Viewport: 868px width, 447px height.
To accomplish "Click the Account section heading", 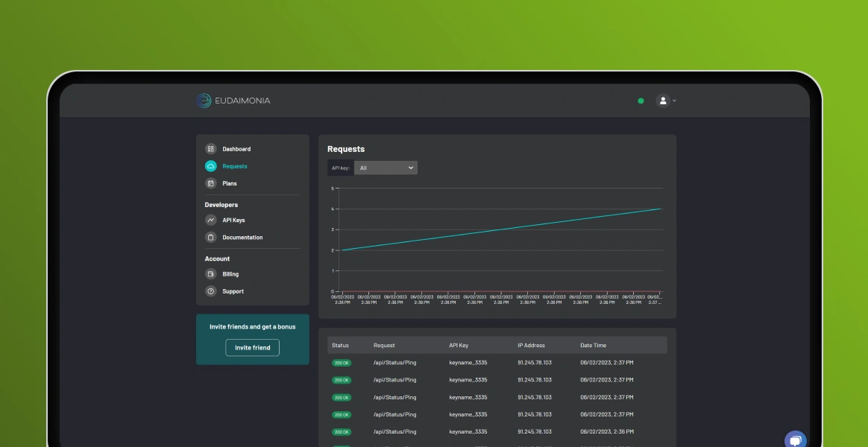I will [217, 259].
